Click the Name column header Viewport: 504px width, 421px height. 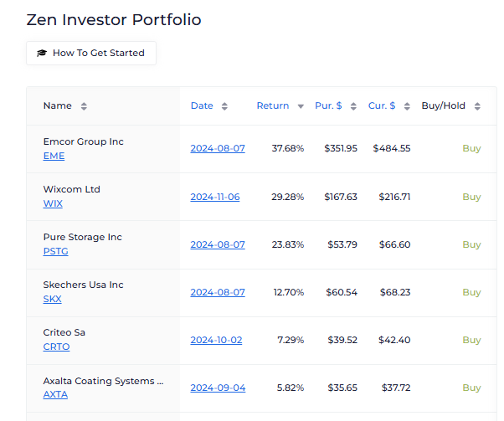58,105
